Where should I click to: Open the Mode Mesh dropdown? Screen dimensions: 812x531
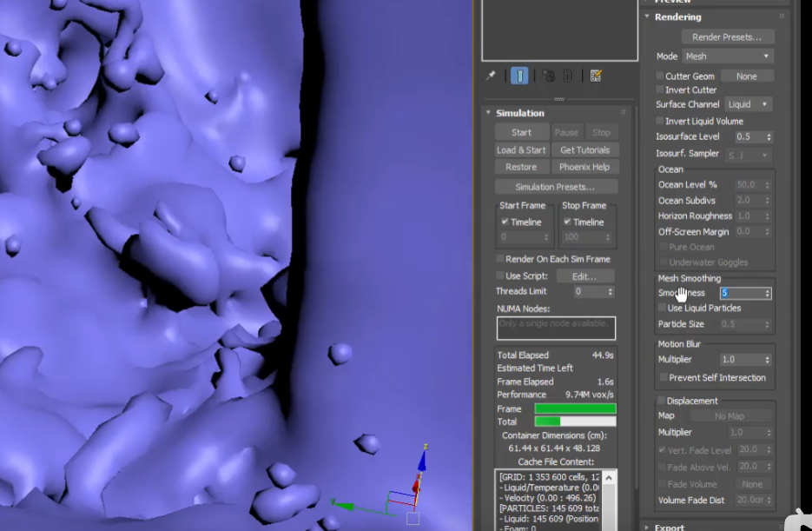point(727,56)
